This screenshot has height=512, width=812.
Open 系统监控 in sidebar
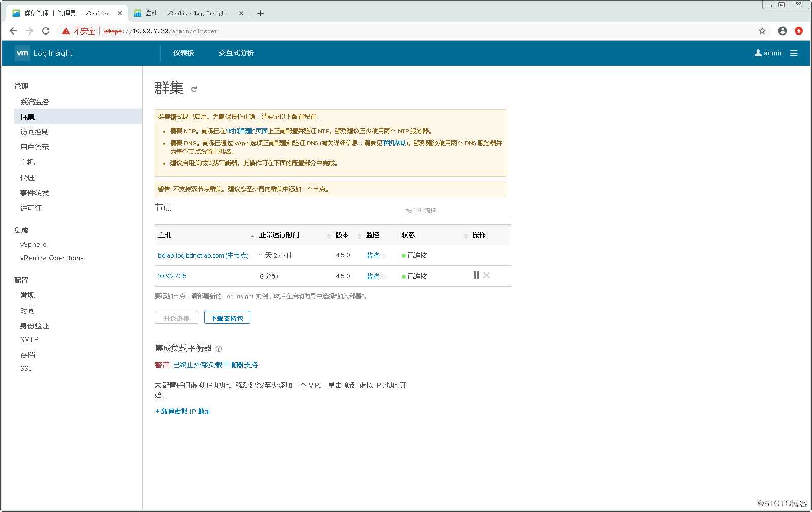tap(35, 101)
